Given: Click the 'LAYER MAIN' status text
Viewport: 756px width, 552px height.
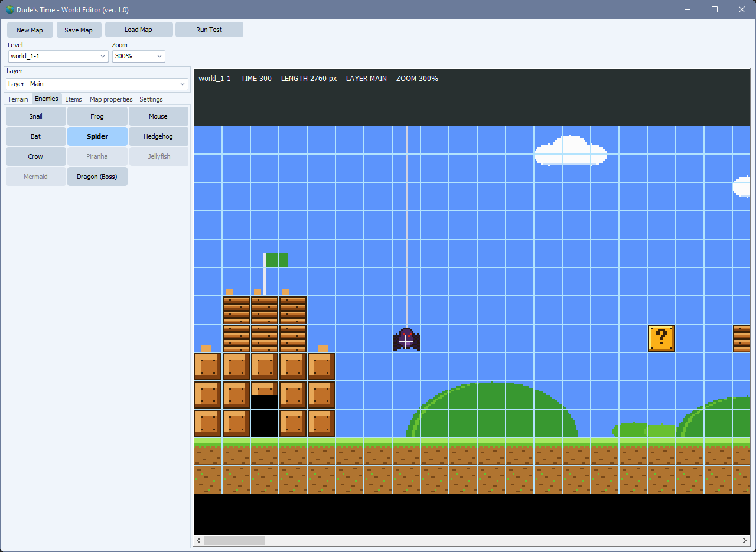Looking at the screenshot, I should (367, 79).
